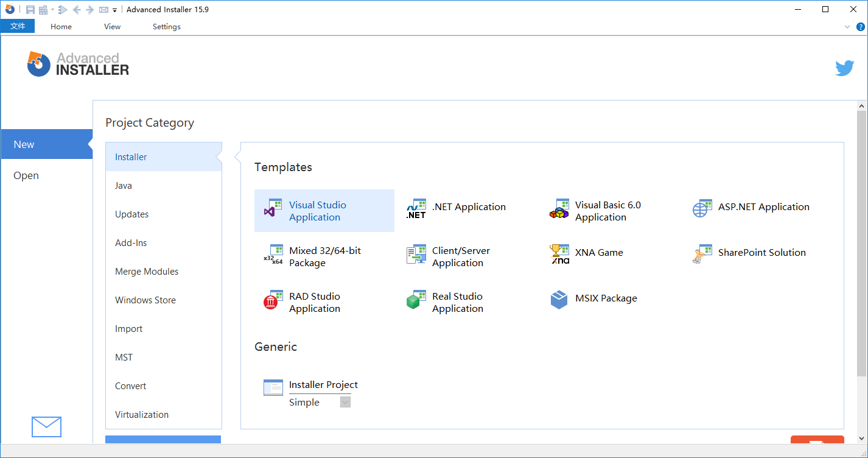
Task: Click the Save floppy disk icon
Action: pos(30,10)
